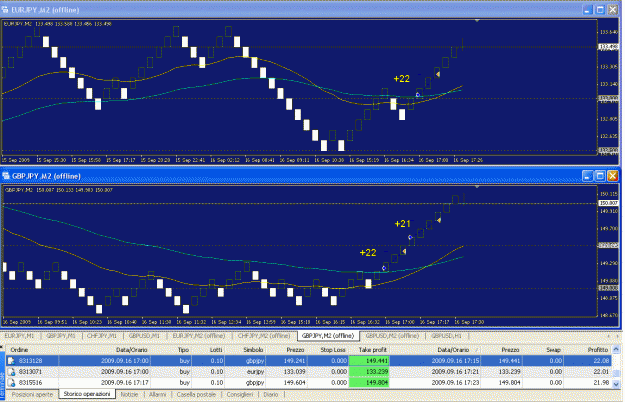
Task: Click the green take profit cell 133.239
Action: [x=369, y=372]
